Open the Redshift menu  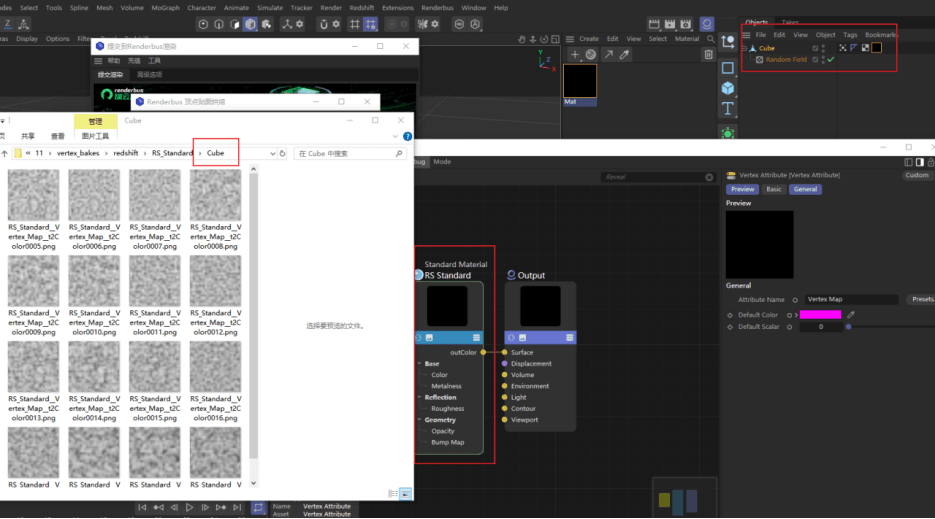coord(362,8)
